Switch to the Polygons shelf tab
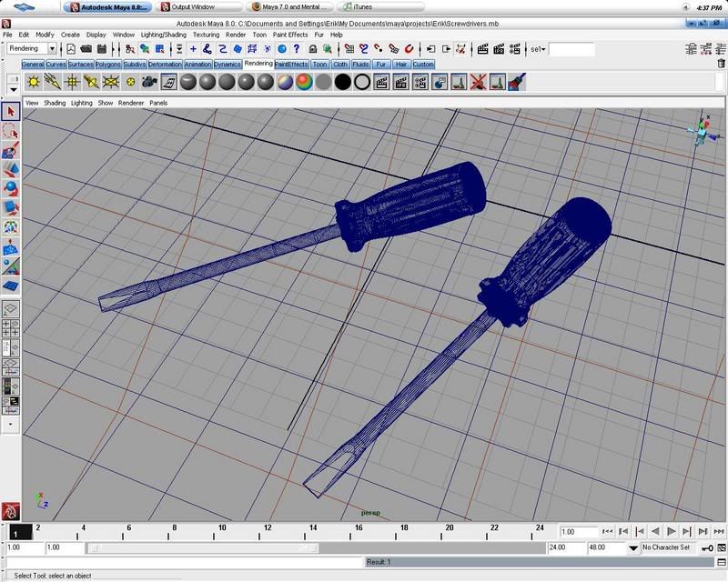The height and width of the screenshot is (582, 728). pyautogui.click(x=108, y=65)
